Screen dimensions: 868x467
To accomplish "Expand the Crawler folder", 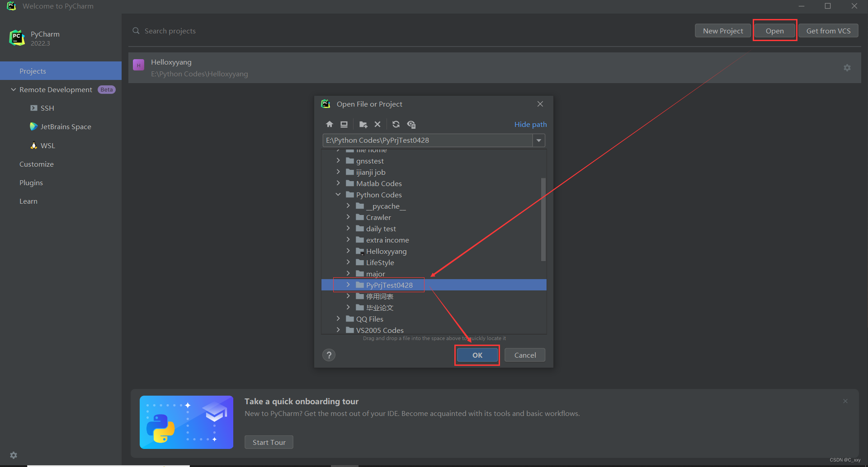I will pyautogui.click(x=348, y=217).
